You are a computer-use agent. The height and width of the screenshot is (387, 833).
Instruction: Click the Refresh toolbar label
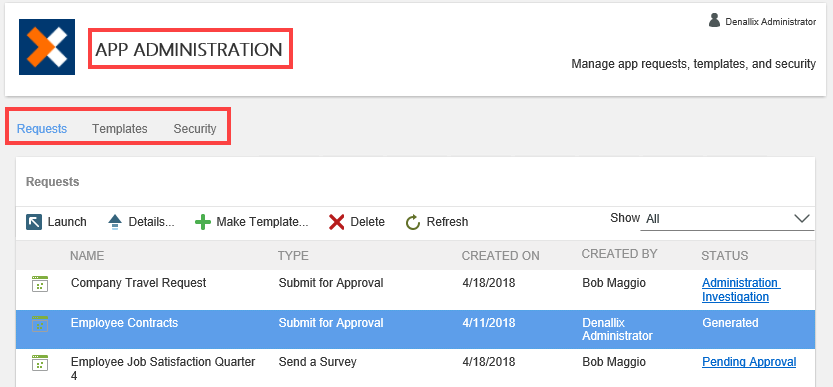447,222
